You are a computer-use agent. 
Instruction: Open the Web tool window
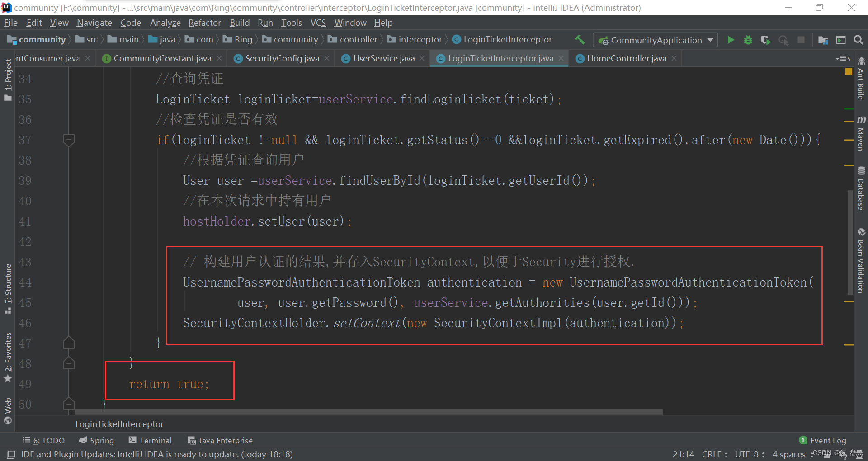[x=8, y=410]
